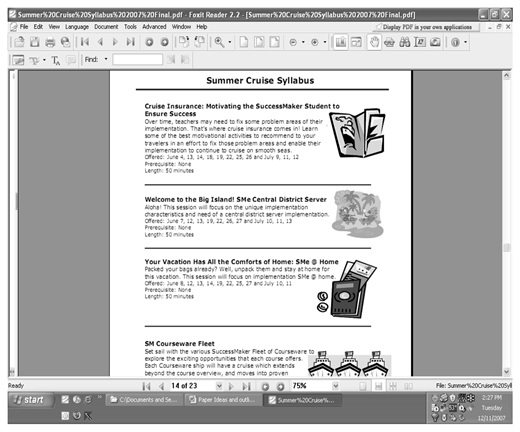Click the Fit width view icon

pyautogui.click(x=274, y=42)
